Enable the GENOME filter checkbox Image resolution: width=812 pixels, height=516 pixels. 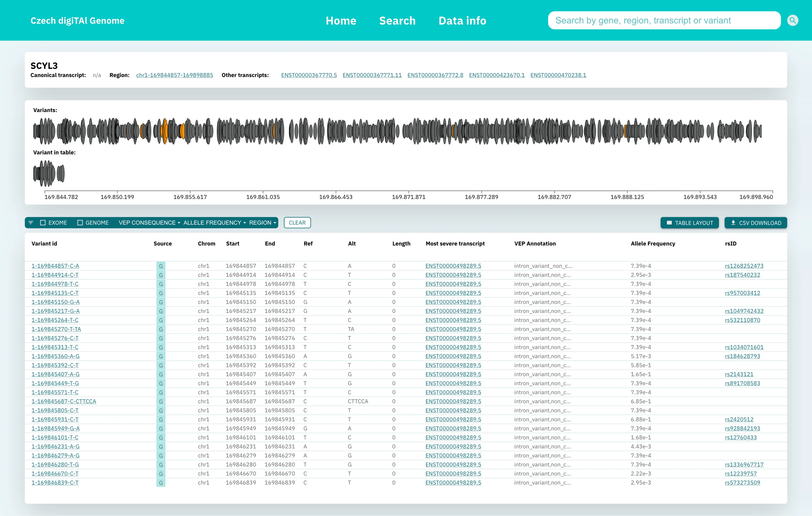coord(80,222)
